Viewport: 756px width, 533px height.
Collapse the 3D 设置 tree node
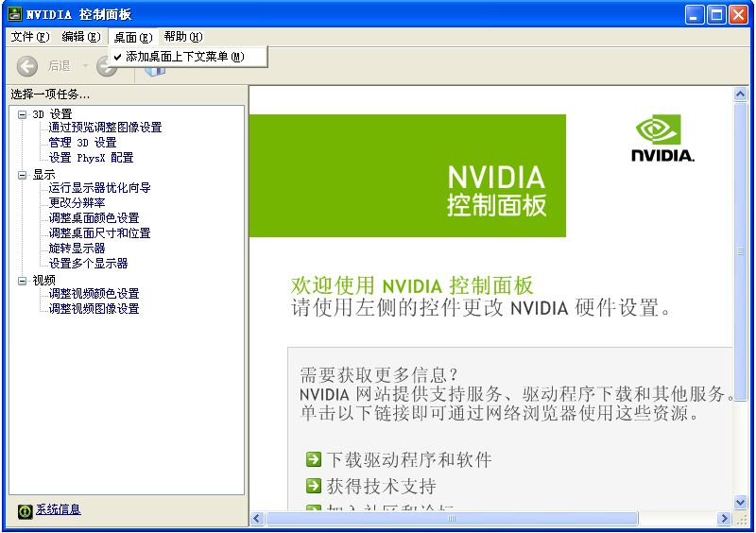click(22, 114)
